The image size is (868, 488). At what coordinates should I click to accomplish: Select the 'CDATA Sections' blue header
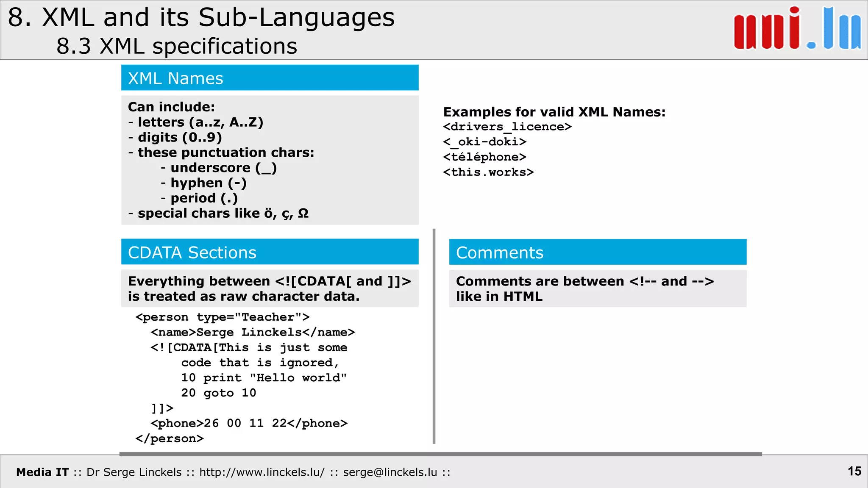270,252
